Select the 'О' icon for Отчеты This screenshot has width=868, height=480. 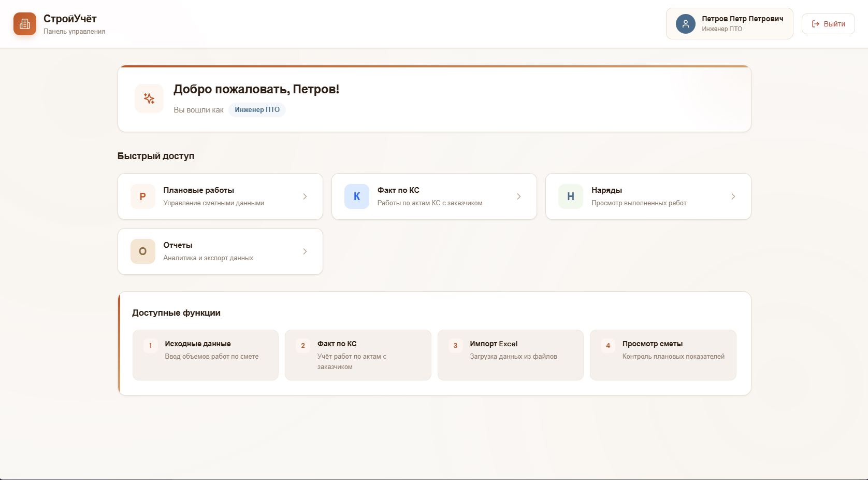click(142, 251)
